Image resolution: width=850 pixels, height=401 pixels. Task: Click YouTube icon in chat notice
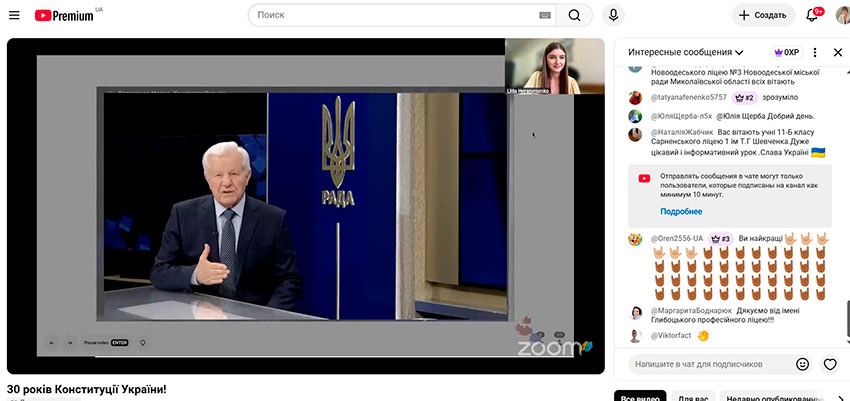pos(644,178)
